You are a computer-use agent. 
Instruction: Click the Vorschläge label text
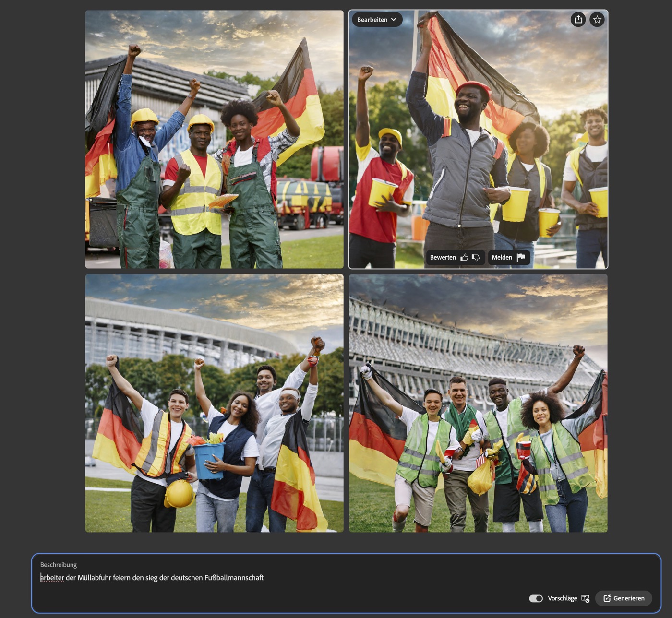[x=563, y=598]
